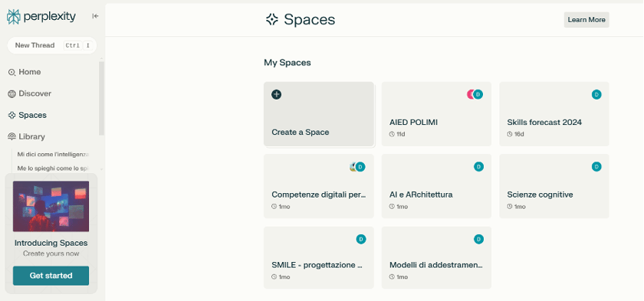Click the clock icon next to 11d

click(392, 134)
